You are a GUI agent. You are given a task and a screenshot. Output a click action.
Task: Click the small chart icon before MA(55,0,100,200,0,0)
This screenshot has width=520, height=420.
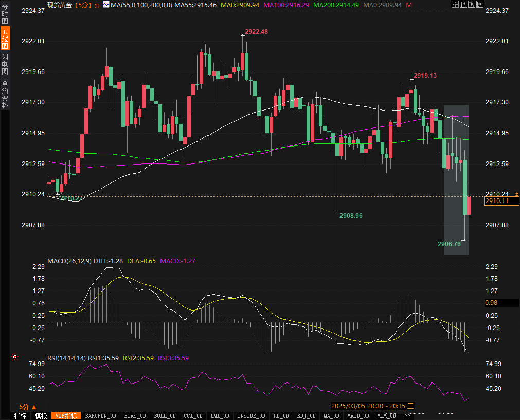pos(106,4)
